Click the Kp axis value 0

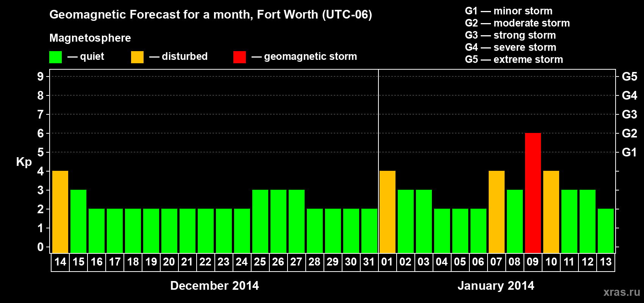(x=41, y=247)
